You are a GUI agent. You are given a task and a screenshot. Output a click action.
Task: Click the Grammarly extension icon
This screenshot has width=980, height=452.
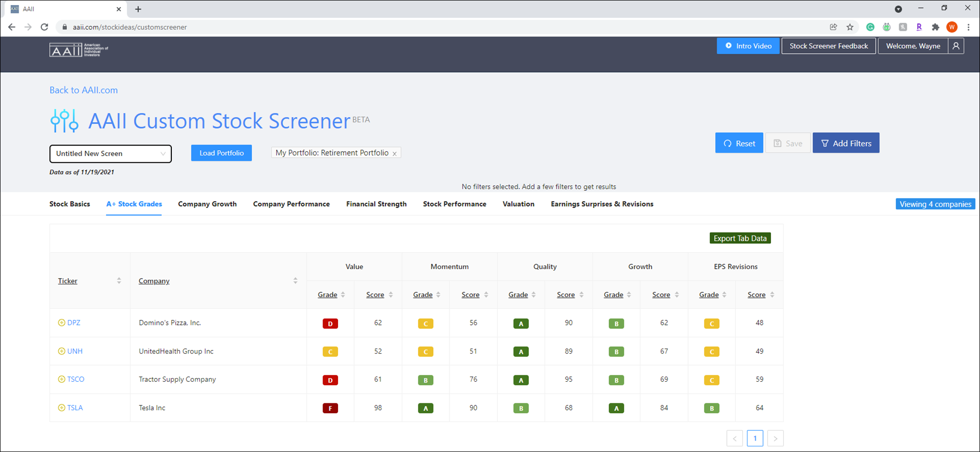pyautogui.click(x=870, y=27)
